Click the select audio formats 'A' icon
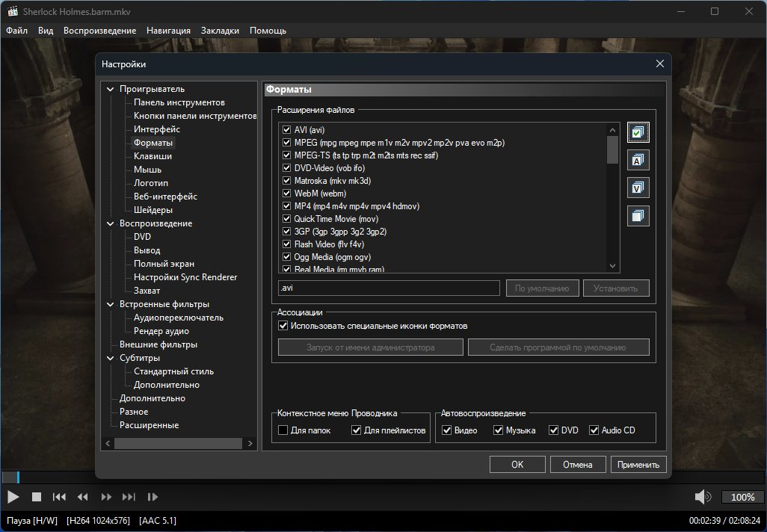Image resolution: width=767 pixels, height=532 pixels. coord(638,160)
